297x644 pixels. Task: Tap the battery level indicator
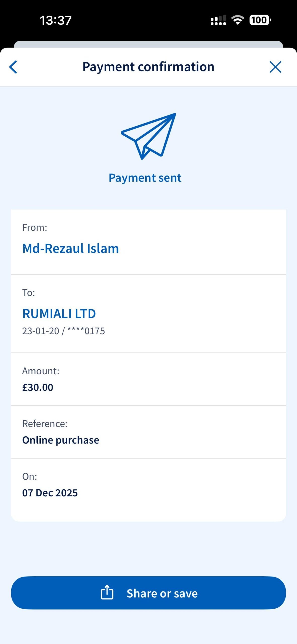pos(260,20)
